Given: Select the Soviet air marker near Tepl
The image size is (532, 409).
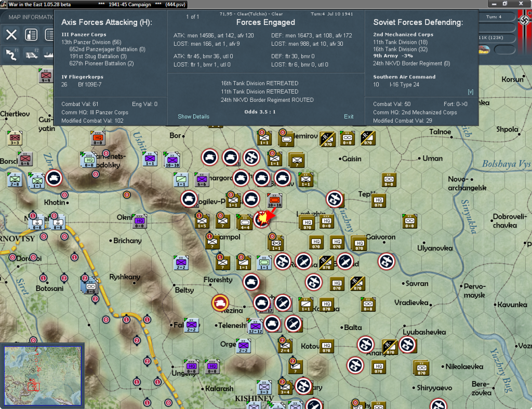Looking at the screenshot, I should [x=335, y=199].
